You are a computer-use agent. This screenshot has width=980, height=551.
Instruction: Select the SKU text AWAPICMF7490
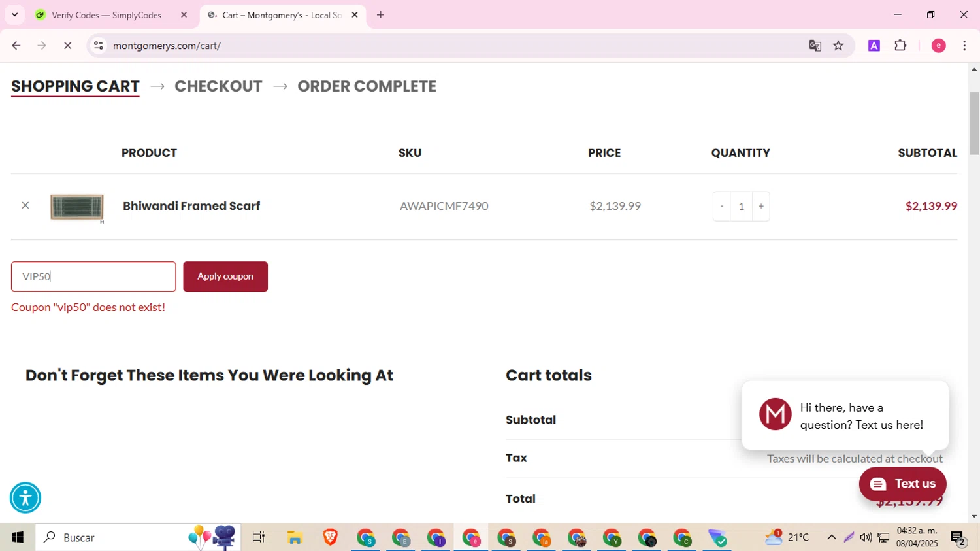pyautogui.click(x=444, y=206)
